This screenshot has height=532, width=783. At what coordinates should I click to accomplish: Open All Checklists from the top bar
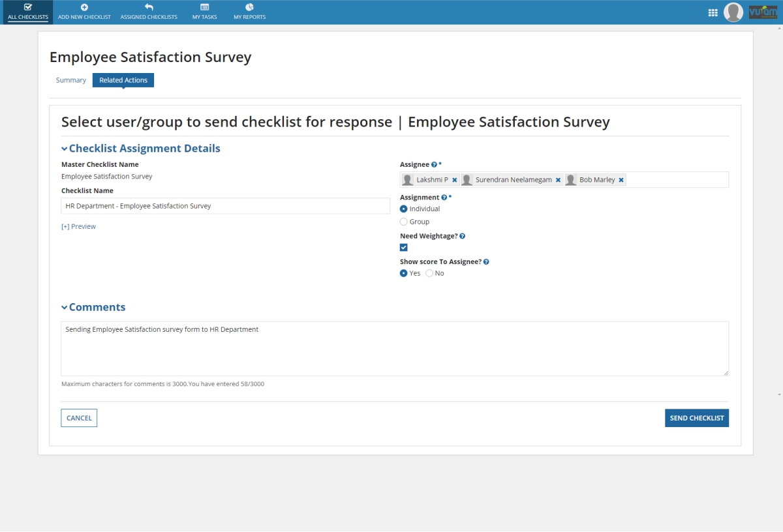(x=27, y=12)
